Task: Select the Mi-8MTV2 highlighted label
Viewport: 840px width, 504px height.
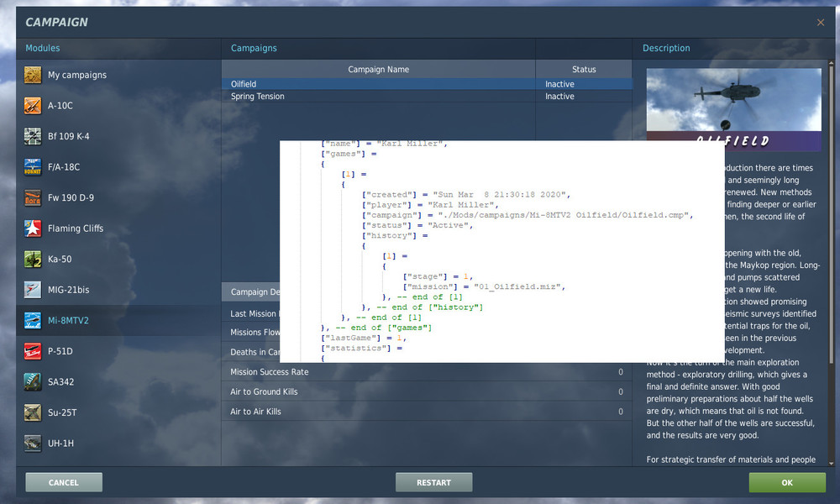Action: coord(68,320)
